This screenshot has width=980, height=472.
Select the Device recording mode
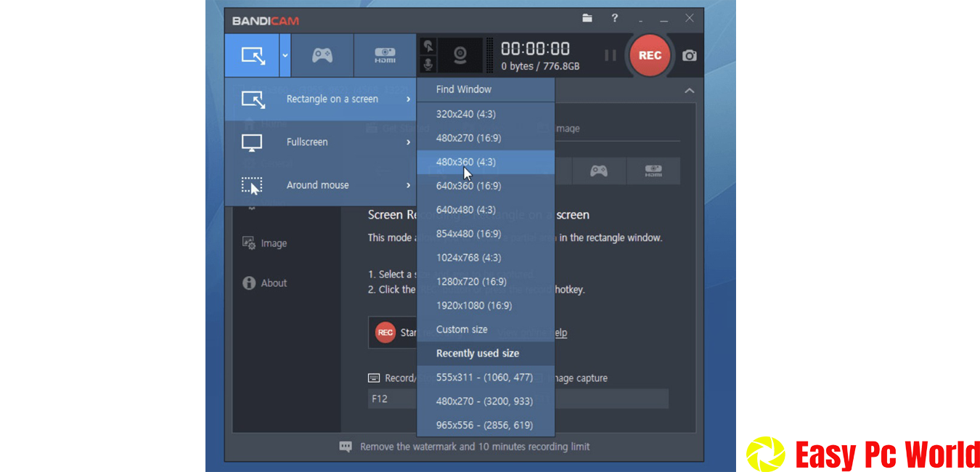point(384,55)
